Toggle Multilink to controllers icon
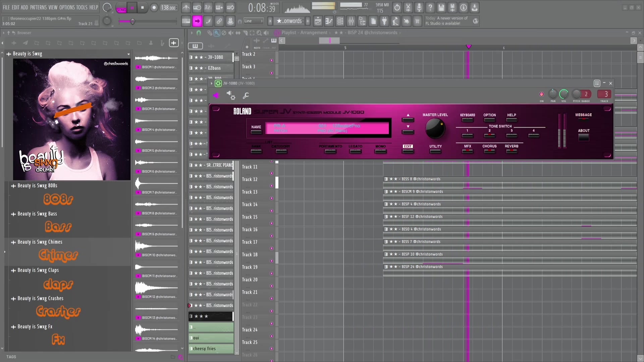 point(230,21)
